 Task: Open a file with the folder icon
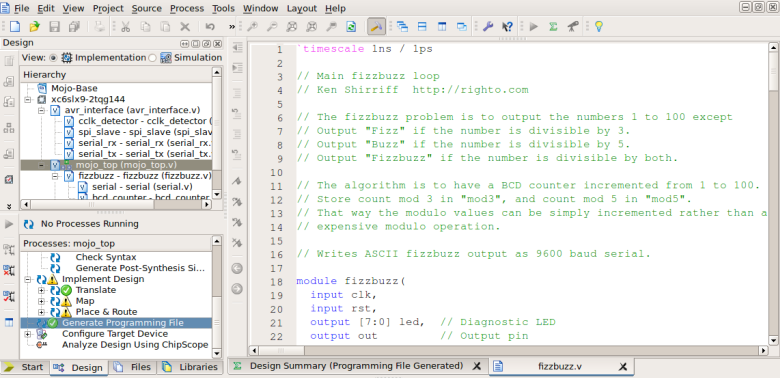coord(34,26)
